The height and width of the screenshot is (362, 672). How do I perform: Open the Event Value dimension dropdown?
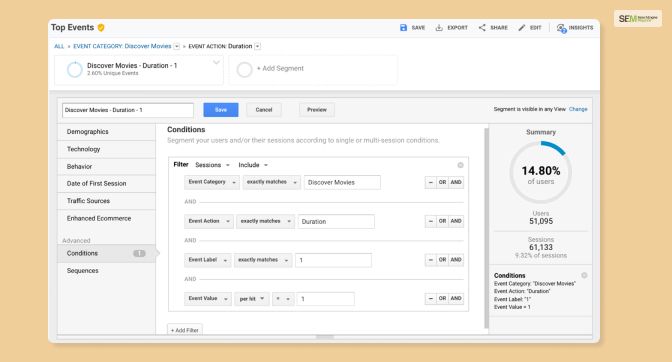[208, 299]
